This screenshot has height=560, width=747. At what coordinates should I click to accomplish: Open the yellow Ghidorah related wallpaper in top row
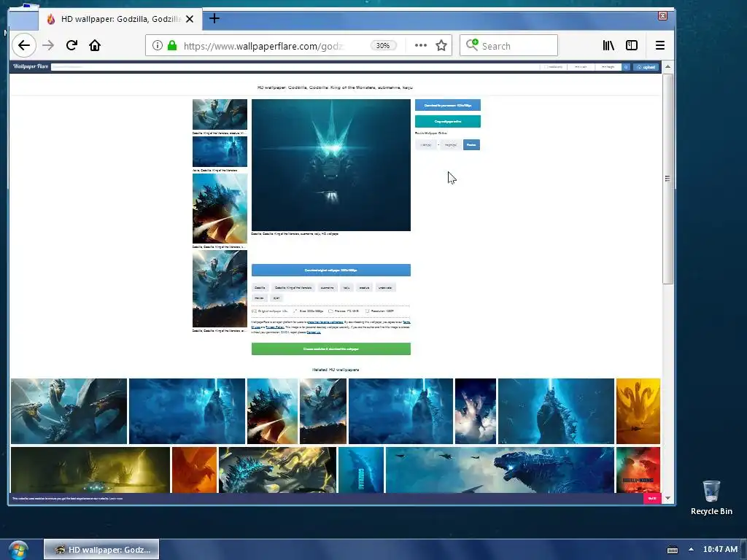tap(638, 411)
